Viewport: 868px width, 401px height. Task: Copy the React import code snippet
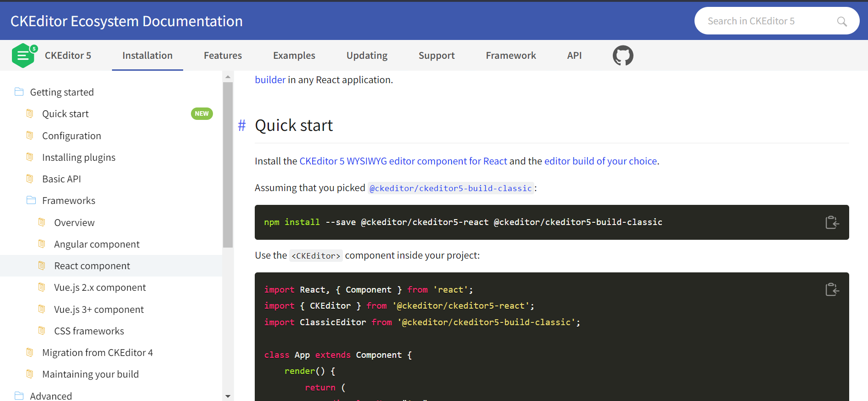(832, 289)
